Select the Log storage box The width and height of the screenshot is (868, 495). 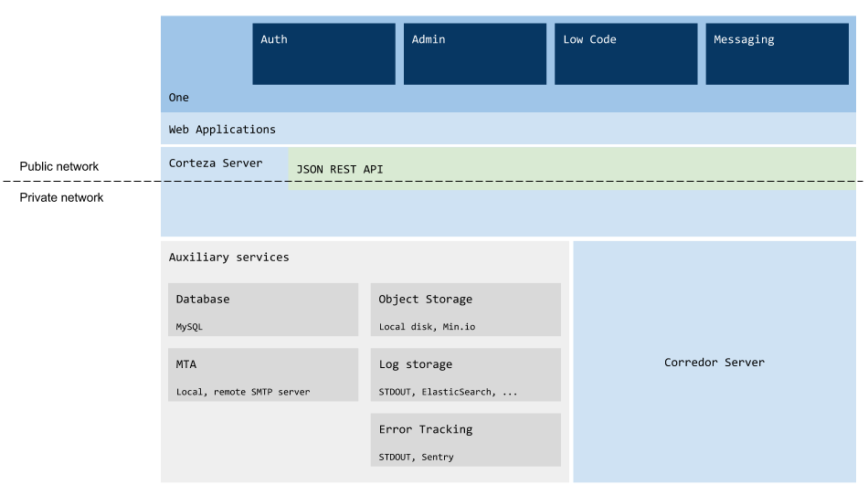(x=466, y=374)
